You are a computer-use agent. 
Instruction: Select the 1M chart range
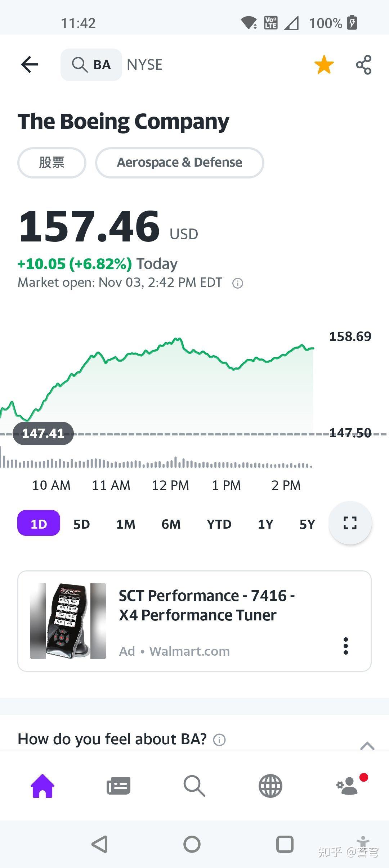[126, 524]
